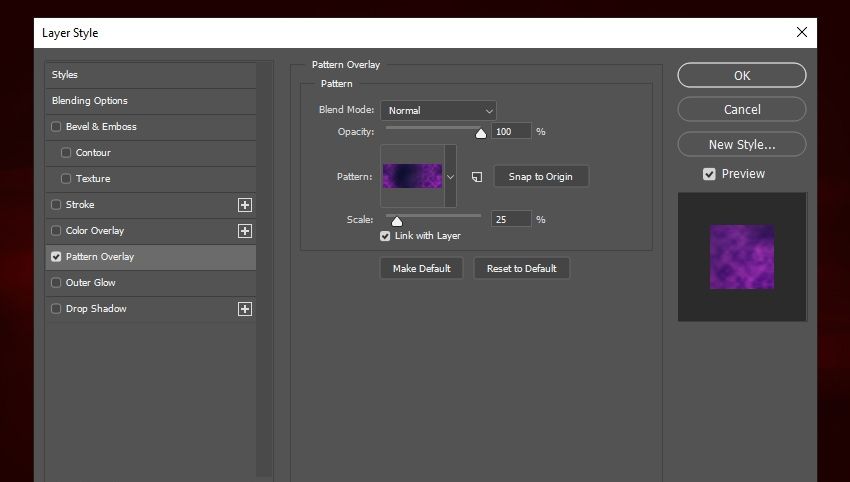The height and width of the screenshot is (482, 850).
Task: Click the effects list scrollbar
Action: pos(265,269)
